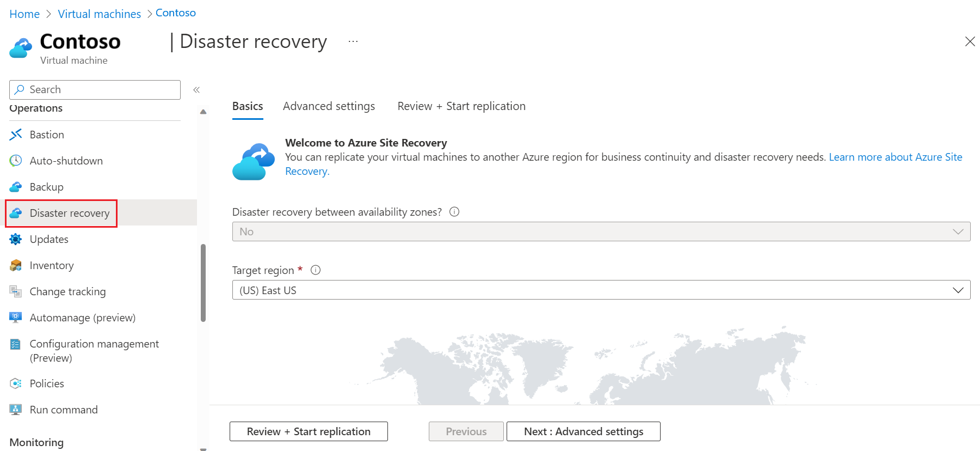The height and width of the screenshot is (451, 980).
Task: Click the Policies icon
Action: pyautogui.click(x=16, y=383)
